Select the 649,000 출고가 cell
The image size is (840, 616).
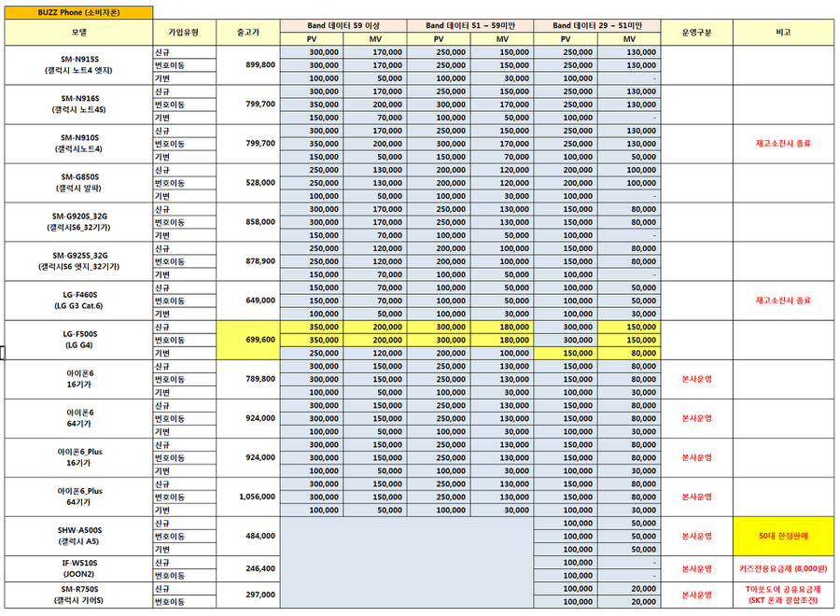[x=248, y=301]
